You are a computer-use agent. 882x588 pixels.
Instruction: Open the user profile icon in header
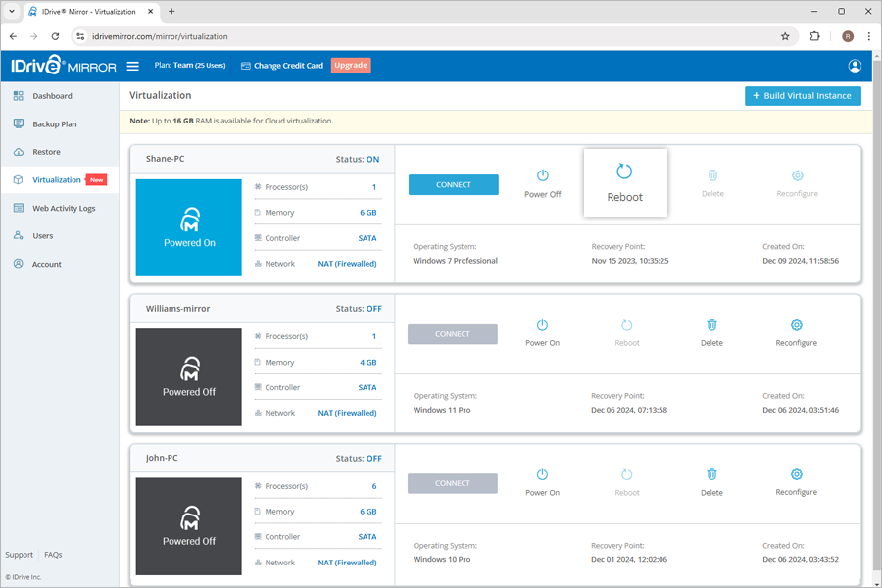(x=855, y=66)
